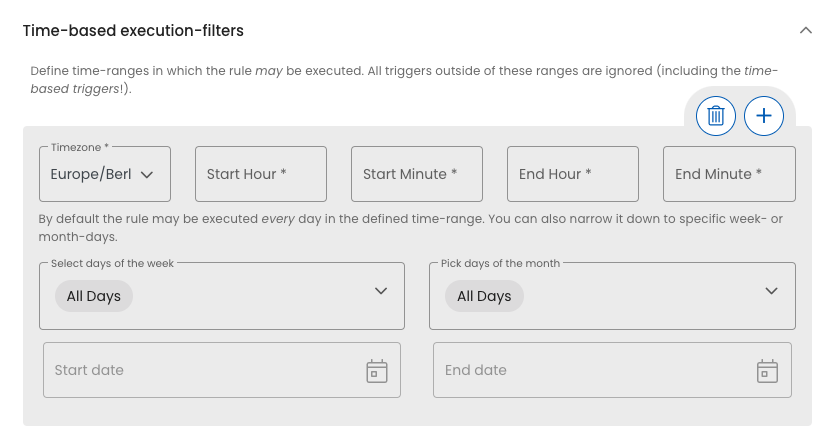
Task: Click the plus icon to add a time-range
Action: (764, 116)
